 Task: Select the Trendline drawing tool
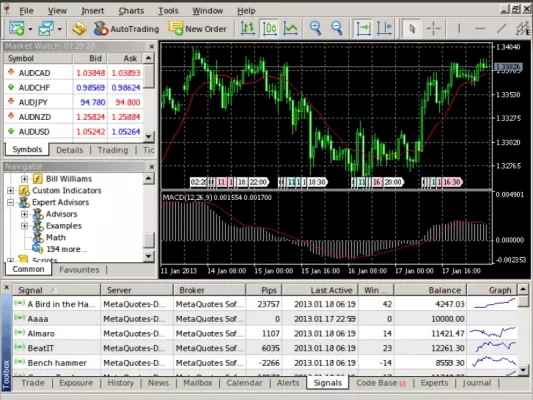coord(501,29)
